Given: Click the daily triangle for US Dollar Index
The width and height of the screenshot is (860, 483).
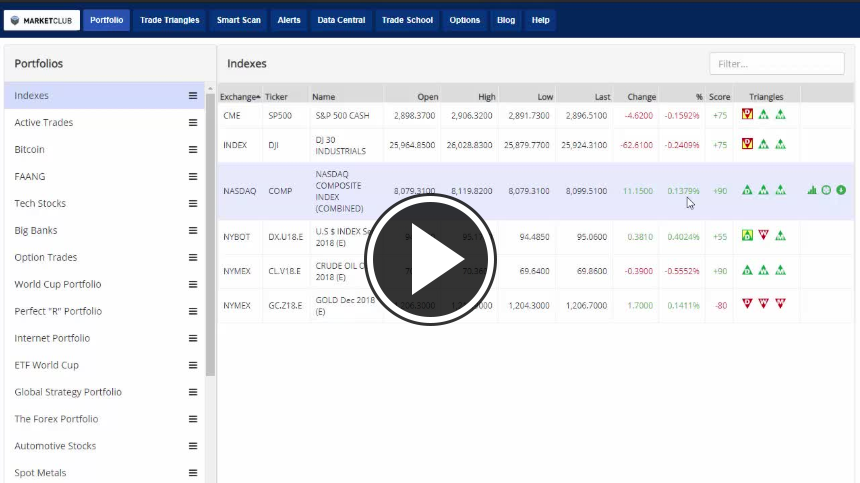Looking at the screenshot, I should pos(747,236).
